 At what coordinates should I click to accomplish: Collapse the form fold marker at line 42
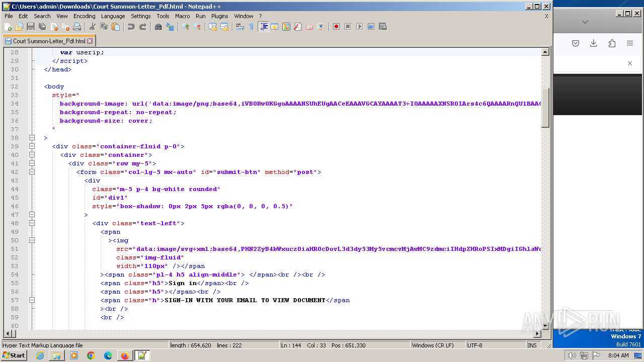(32, 172)
